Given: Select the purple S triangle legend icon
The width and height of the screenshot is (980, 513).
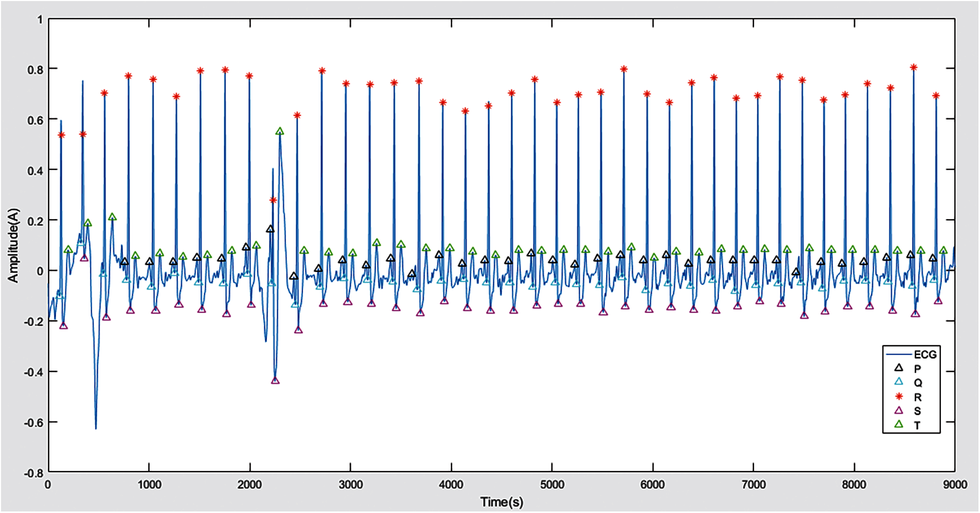Looking at the screenshot, I should click(x=899, y=410).
